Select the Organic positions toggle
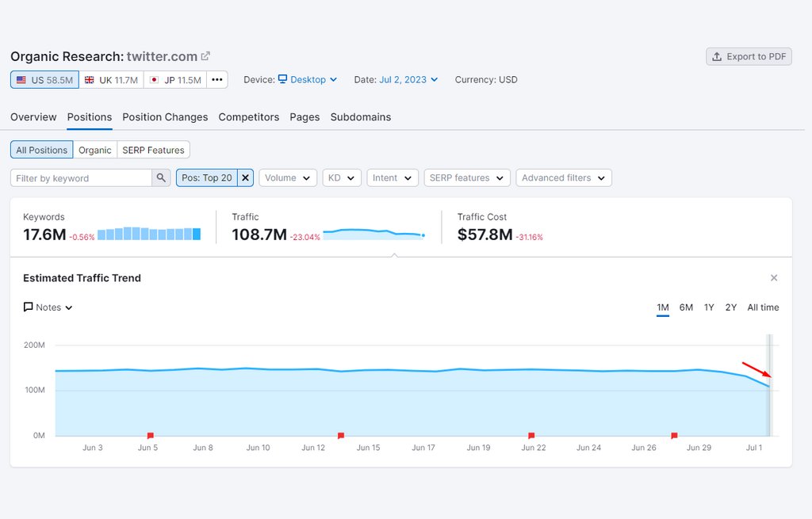The image size is (812, 519). [x=95, y=150]
